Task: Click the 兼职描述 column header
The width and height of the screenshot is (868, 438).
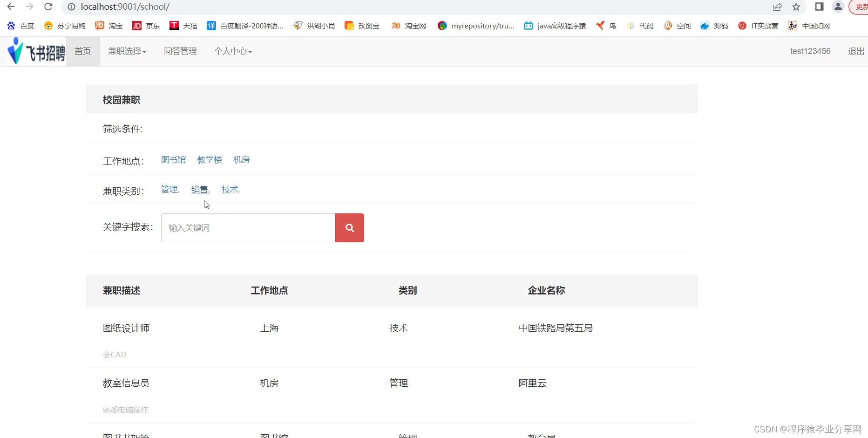Action: click(x=122, y=290)
